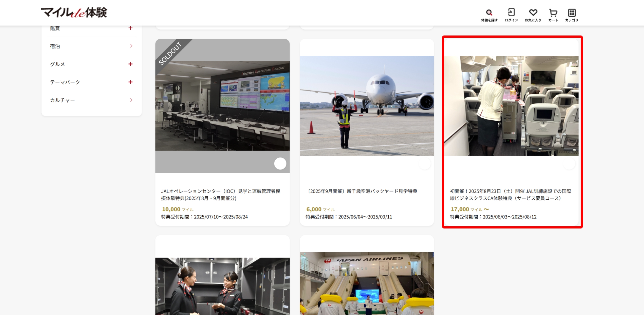Screen dimensions: 644x315
Task: Open the 新千歳空港バックヤード見学特典 title link
Action: point(361,191)
